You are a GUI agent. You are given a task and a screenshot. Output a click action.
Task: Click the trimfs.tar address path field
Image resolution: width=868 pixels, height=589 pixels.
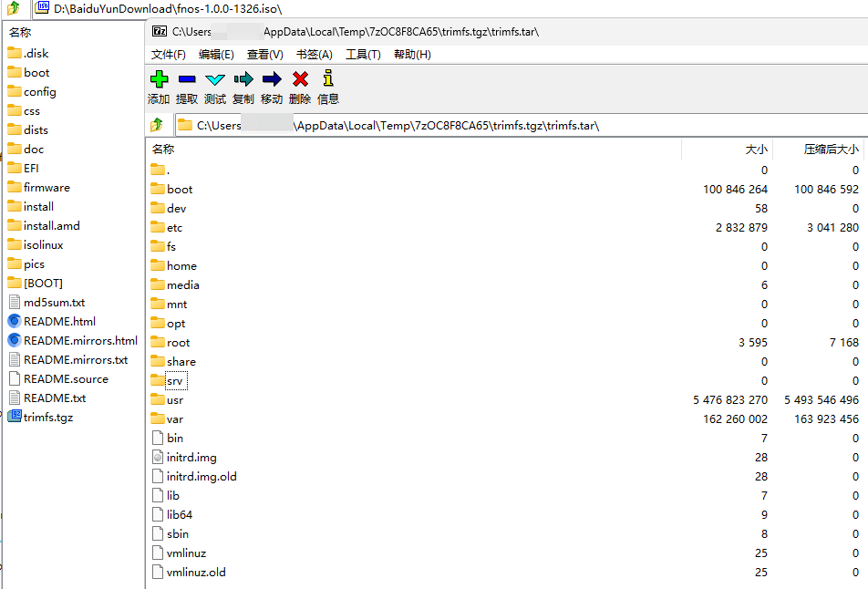[x=511, y=125]
